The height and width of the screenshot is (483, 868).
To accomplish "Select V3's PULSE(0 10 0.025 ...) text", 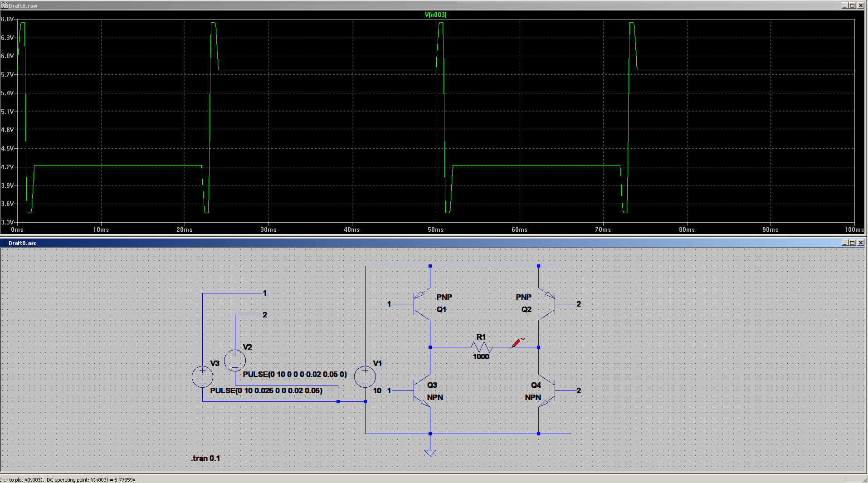I will pyautogui.click(x=266, y=390).
